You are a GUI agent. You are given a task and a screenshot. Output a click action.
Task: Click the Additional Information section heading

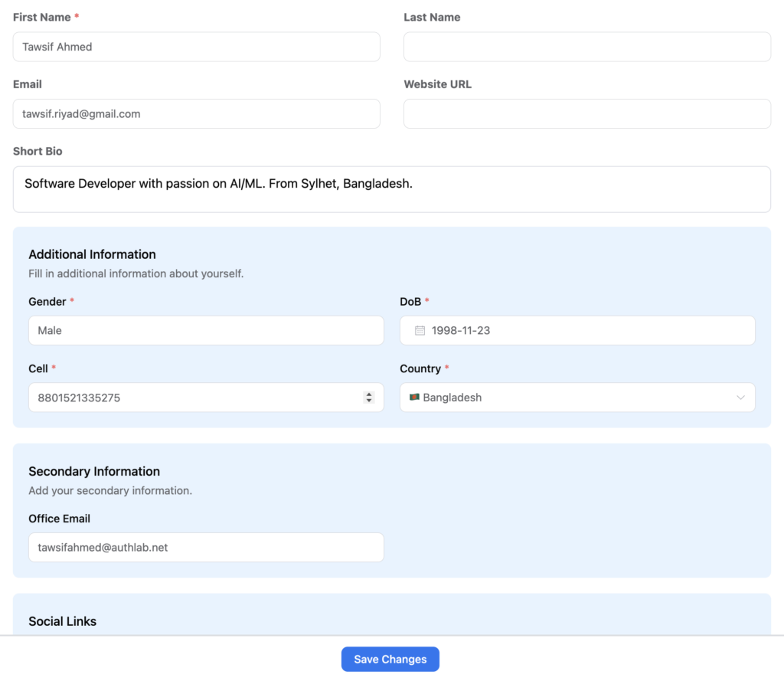tap(92, 254)
